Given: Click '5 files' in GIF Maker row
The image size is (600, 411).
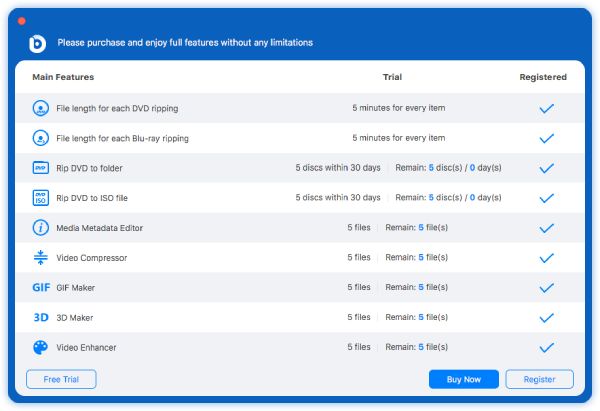Looking at the screenshot, I should (359, 287).
